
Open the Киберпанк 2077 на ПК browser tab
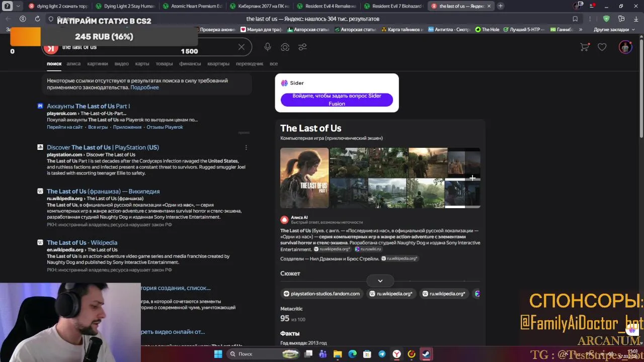pos(259,6)
